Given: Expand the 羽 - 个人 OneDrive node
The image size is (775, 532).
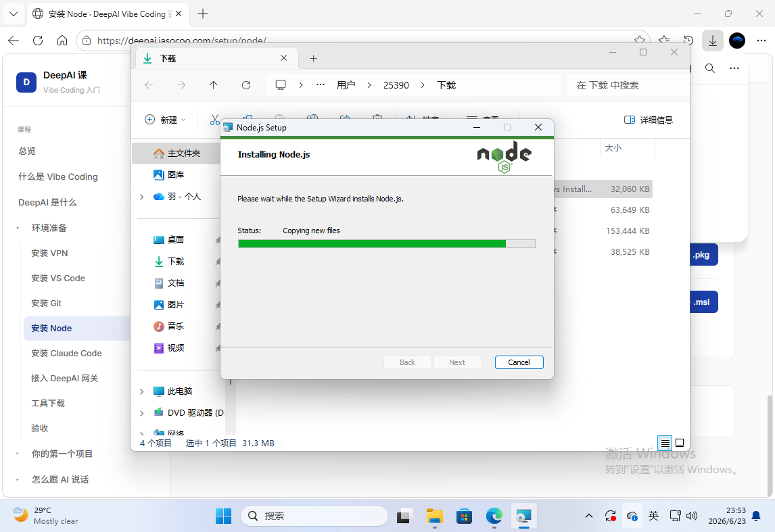Looking at the screenshot, I should 142,197.
